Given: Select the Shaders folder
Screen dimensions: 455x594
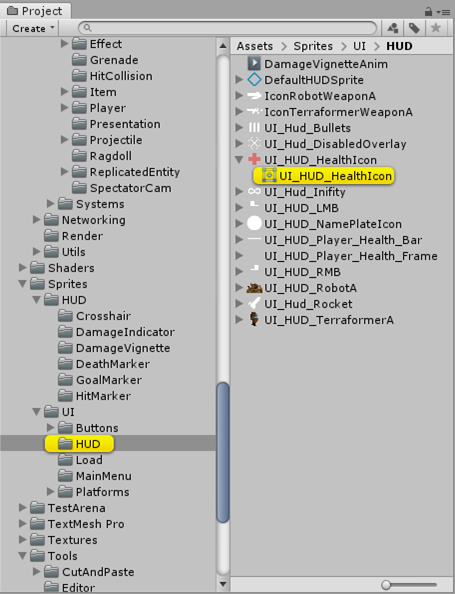Looking at the screenshot, I should click(63, 268).
